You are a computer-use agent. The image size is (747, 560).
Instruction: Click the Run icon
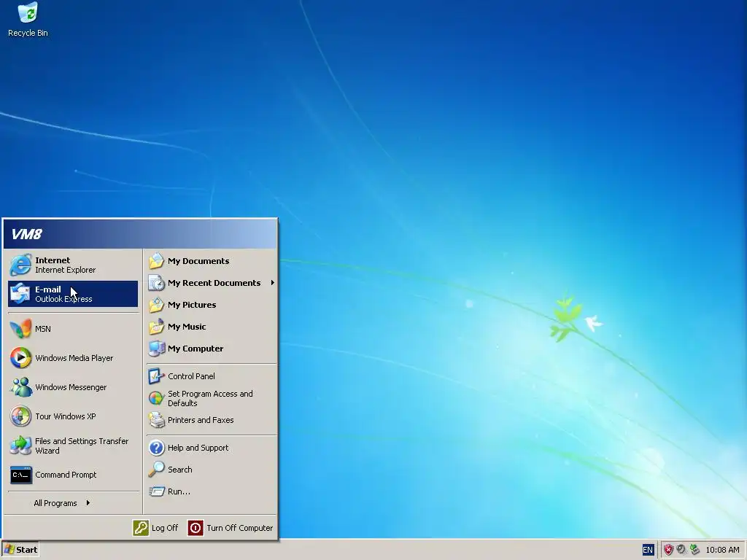coord(156,491)
